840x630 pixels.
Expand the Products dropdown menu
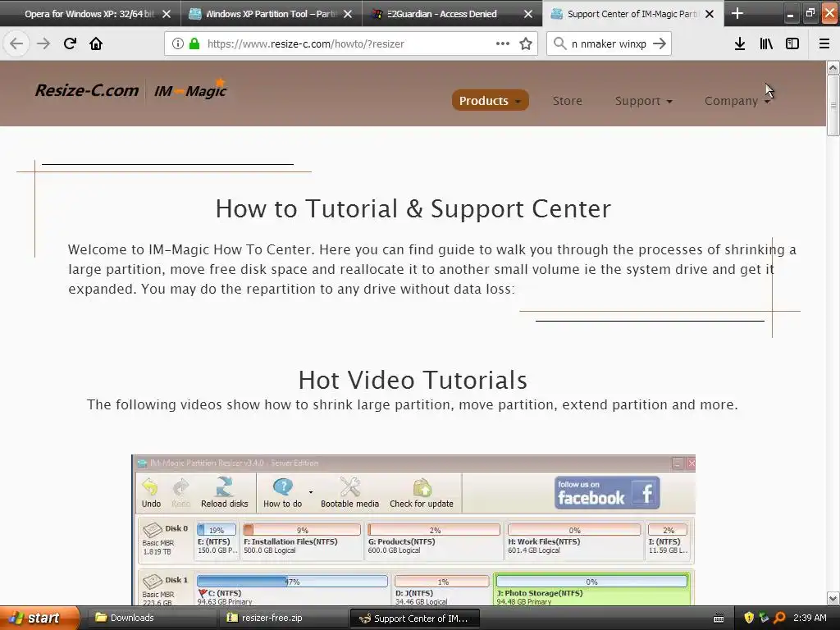click(x=491, y=101)
